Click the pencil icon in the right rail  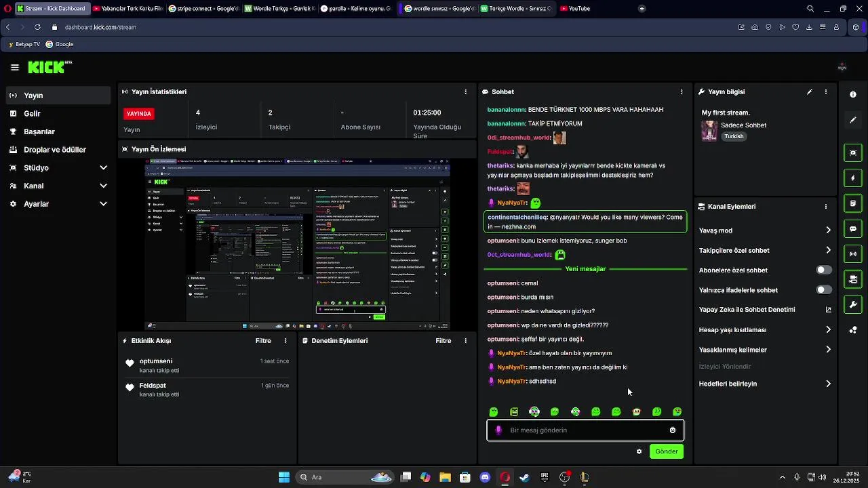[853, 120]
